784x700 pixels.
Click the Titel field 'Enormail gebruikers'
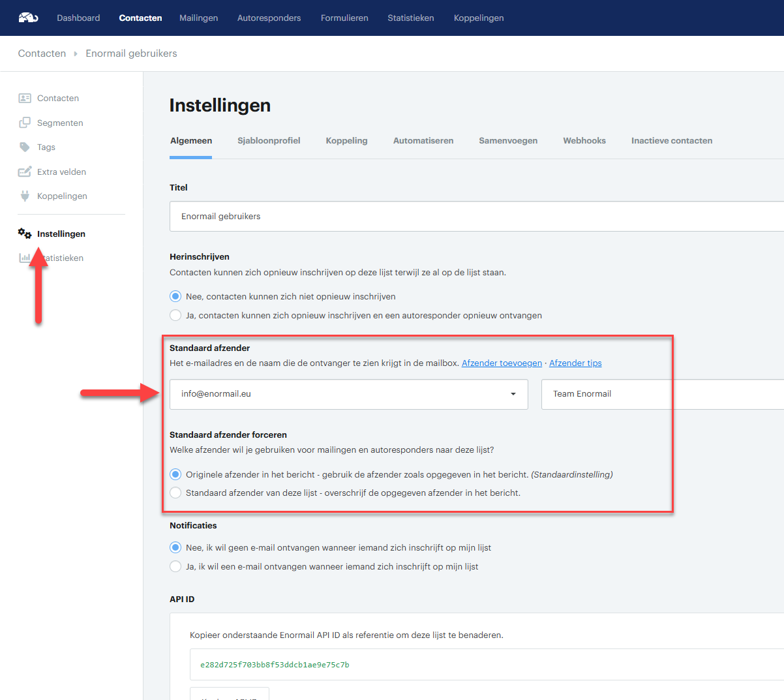pyautogui.click(x=477, y=216)
